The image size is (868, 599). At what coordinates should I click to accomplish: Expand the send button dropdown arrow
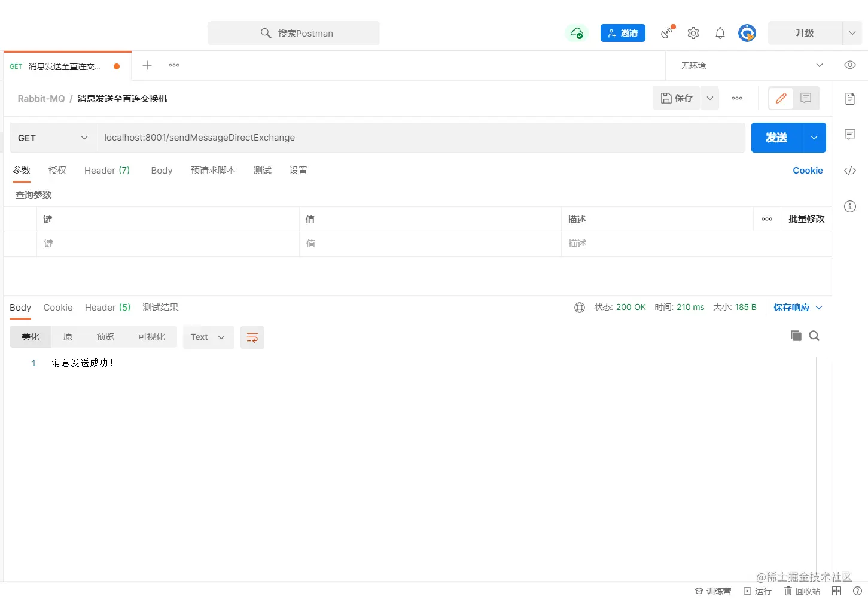click(x=814, y=138)
